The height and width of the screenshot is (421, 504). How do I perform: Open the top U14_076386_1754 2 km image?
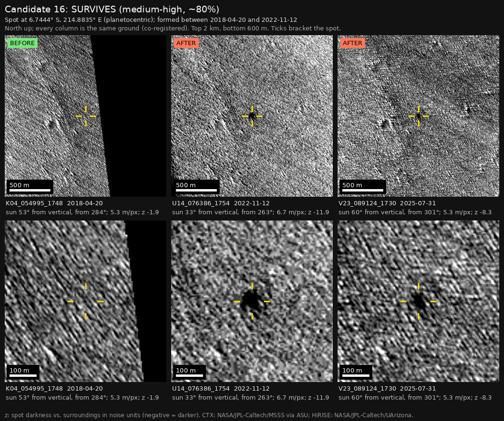[x=252, y=116]
